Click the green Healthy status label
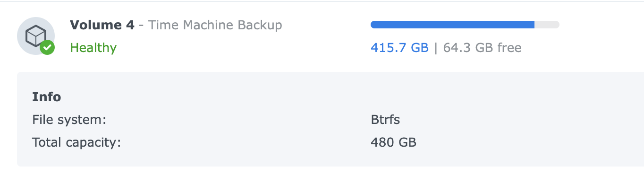Screen dimensions: 644x176 [x=93, y=48]
